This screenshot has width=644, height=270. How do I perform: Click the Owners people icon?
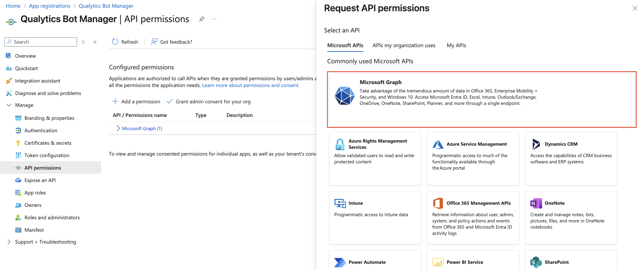(18, 205)
